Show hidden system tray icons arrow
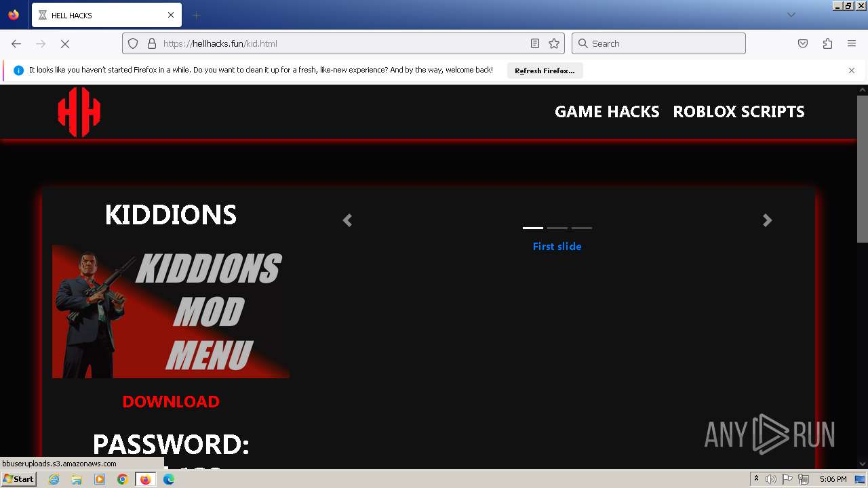The width and height of the screenshot is (868, 488). 756,479
